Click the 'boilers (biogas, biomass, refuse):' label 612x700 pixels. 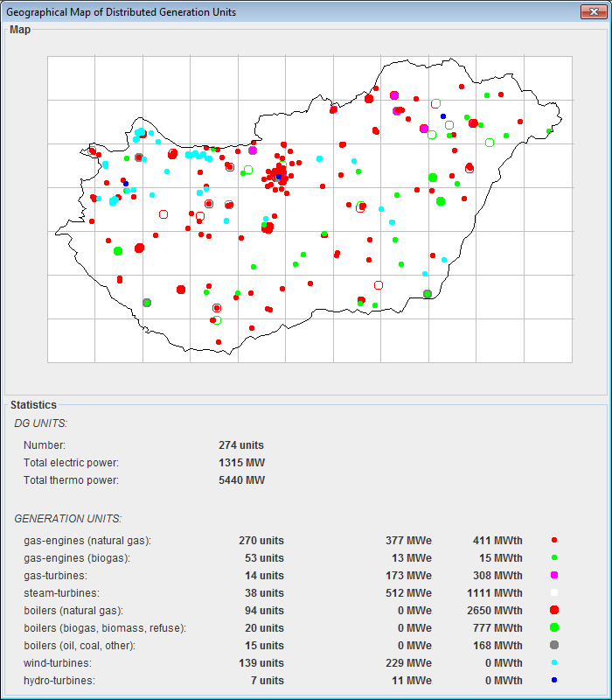pyautogui.click(x=105, y=628)
